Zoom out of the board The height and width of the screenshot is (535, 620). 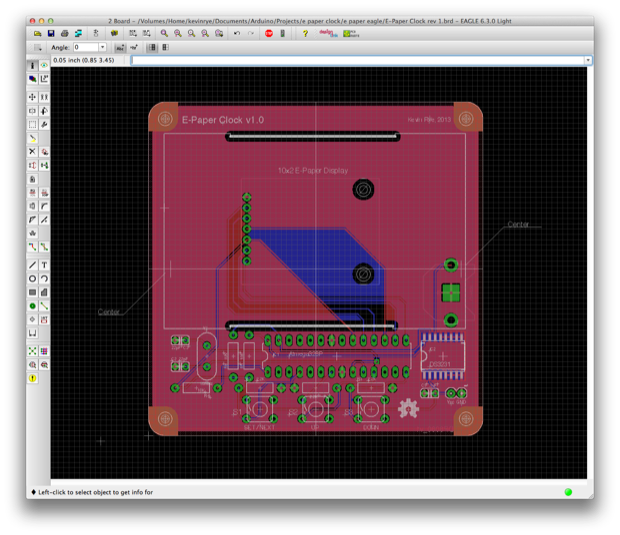(x=191, y=34)
